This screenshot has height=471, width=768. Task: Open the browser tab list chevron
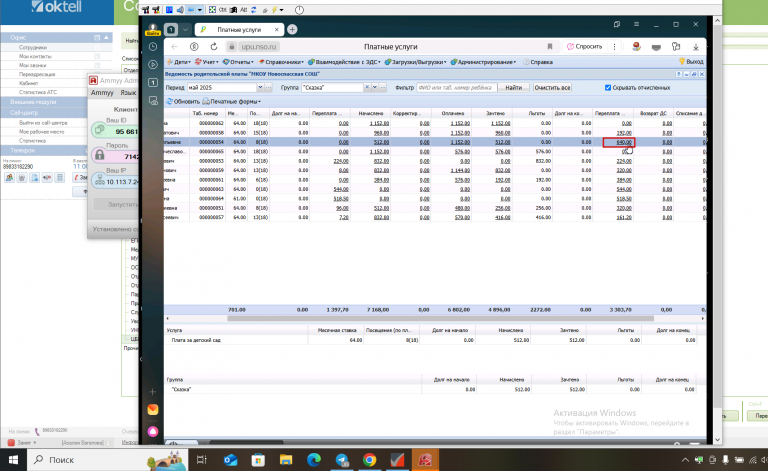[185, 29]
